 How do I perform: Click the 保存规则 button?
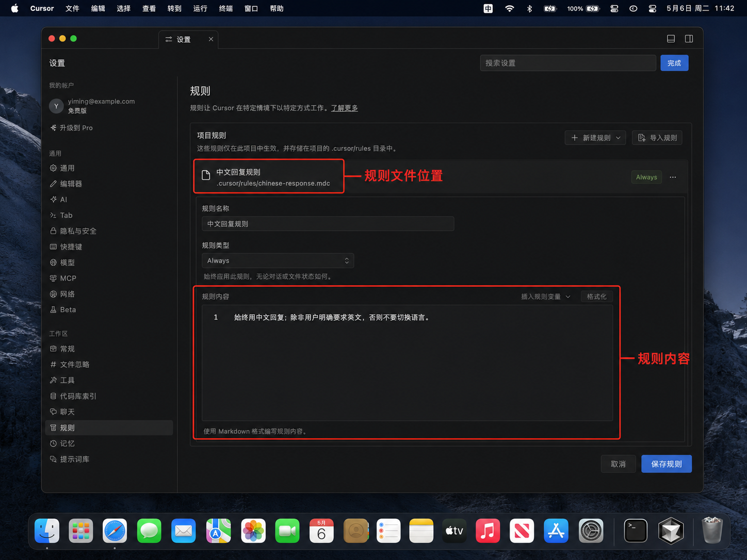pos(667,464)
